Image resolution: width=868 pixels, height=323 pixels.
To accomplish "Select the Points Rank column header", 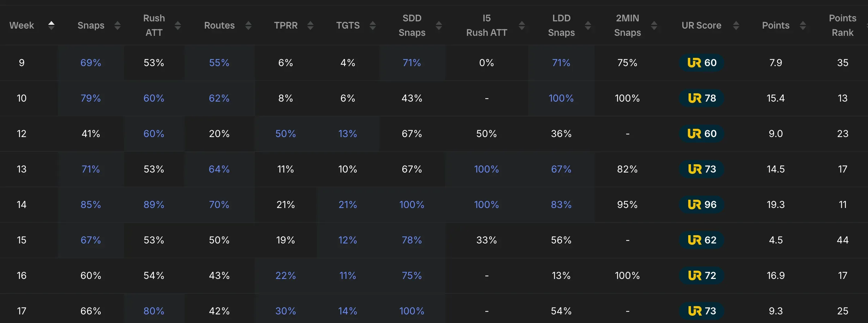I will pos(842,25).
